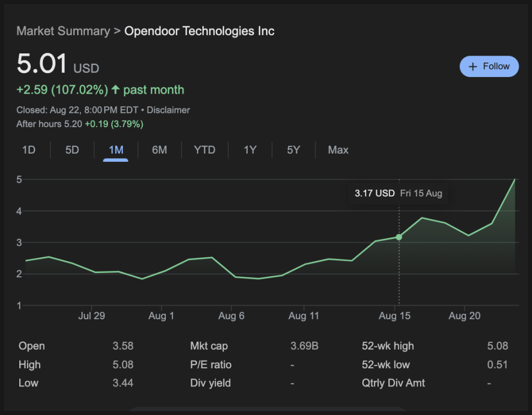Select the 1M time range tab
Viewport: 532px width, 415px height.
pyautogui.click(x=116, y=150)
